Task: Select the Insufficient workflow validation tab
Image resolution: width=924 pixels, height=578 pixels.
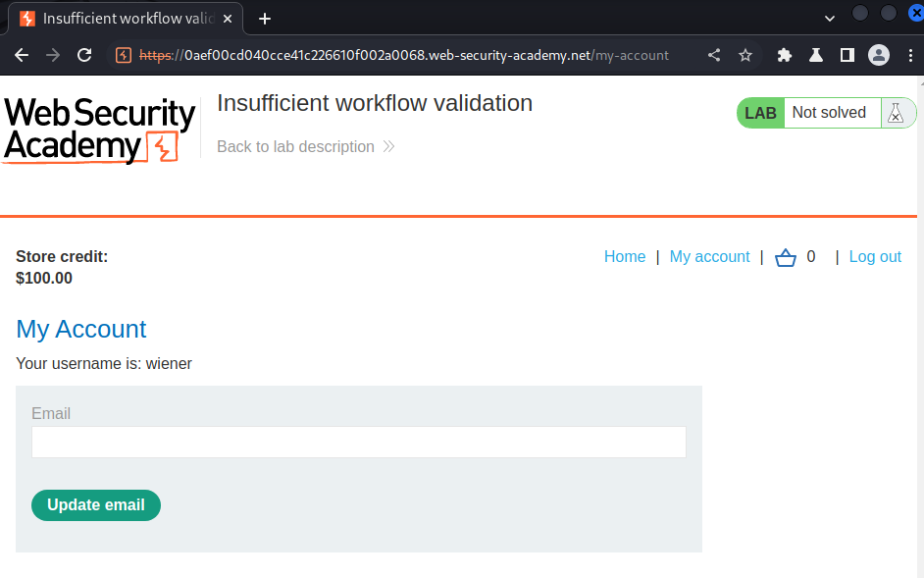Action: pos(128,19)
